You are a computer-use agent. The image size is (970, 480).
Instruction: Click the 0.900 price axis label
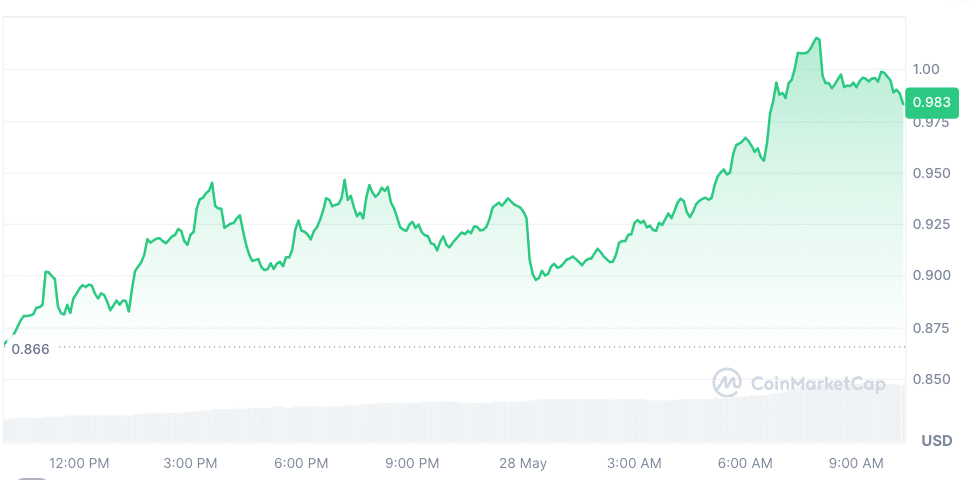[x=930, y=275]
